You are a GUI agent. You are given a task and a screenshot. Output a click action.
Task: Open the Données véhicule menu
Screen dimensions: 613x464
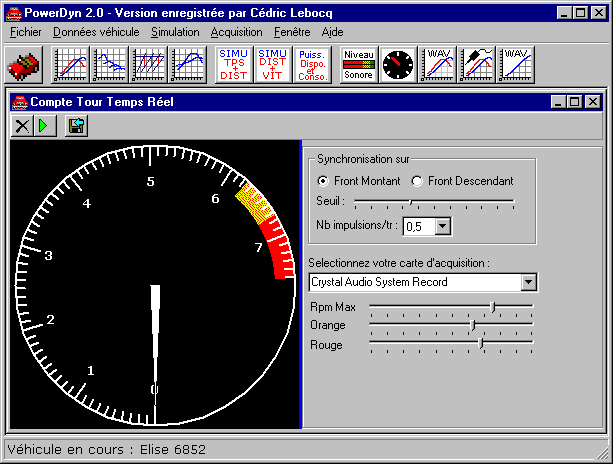96,32
